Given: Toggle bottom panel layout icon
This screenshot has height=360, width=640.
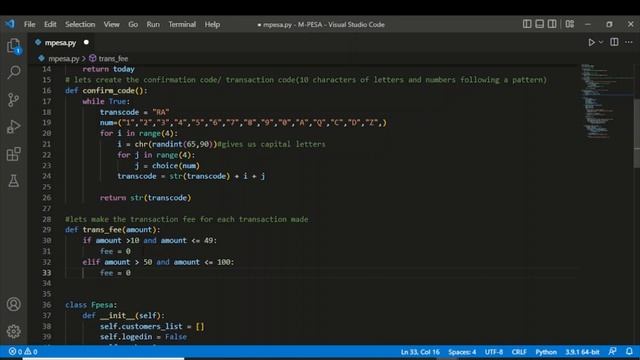Looking at the screenshot, I should point(539,24).
